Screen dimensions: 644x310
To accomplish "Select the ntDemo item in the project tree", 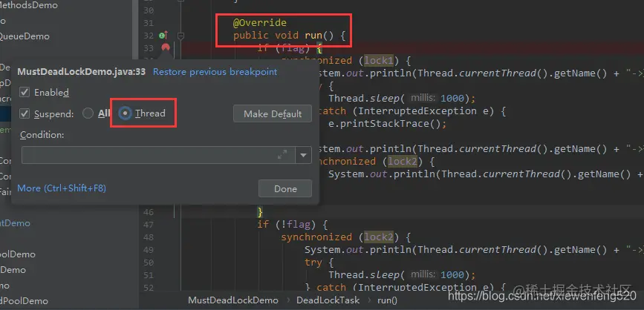I will click(15, 223).
